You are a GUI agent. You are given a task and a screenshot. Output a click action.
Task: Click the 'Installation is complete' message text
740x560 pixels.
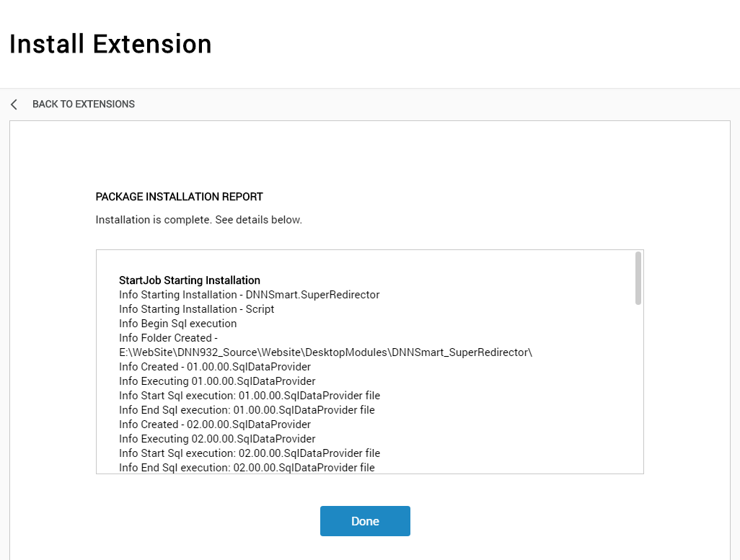tap(198, 220)
